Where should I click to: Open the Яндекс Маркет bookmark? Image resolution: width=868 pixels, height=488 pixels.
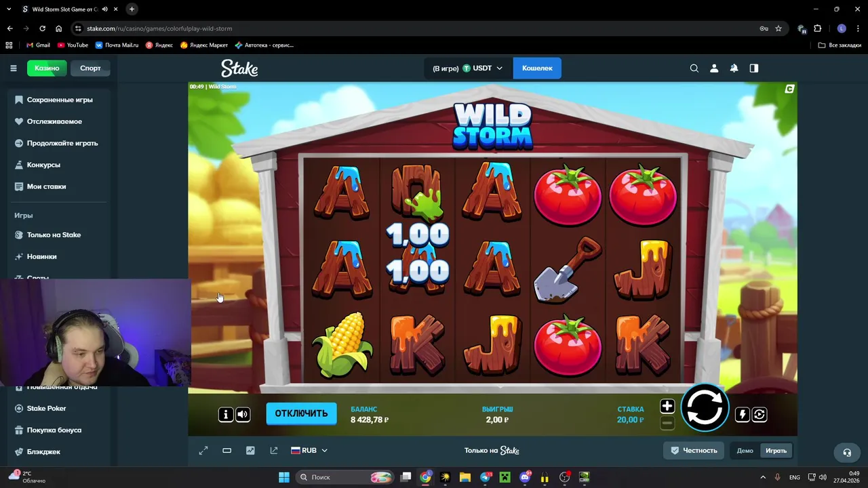click(x=204, y=45)
